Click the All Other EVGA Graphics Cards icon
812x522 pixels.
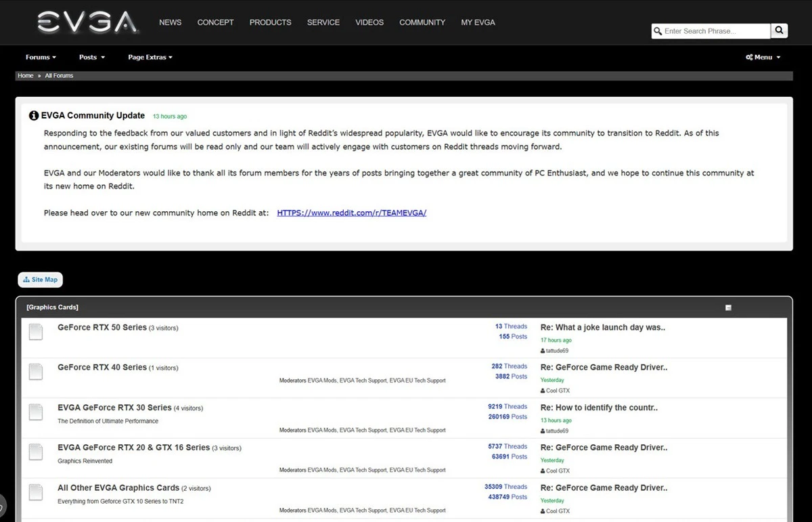point(36,492)
